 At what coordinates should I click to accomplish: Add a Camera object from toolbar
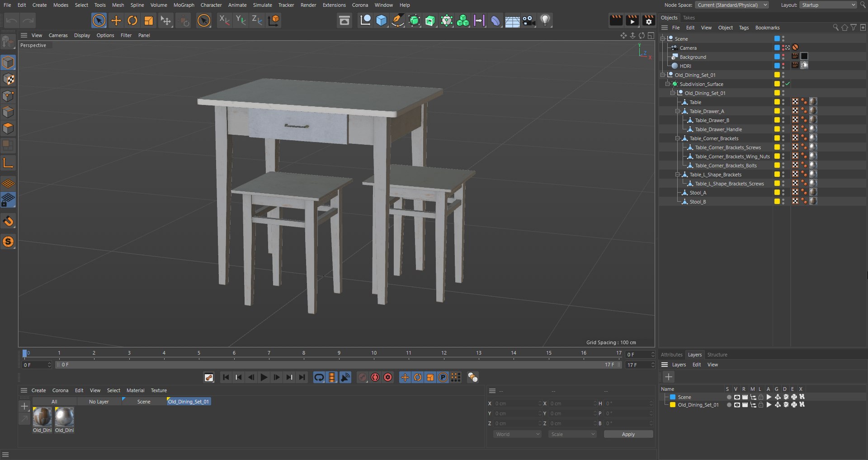(528, 20)
